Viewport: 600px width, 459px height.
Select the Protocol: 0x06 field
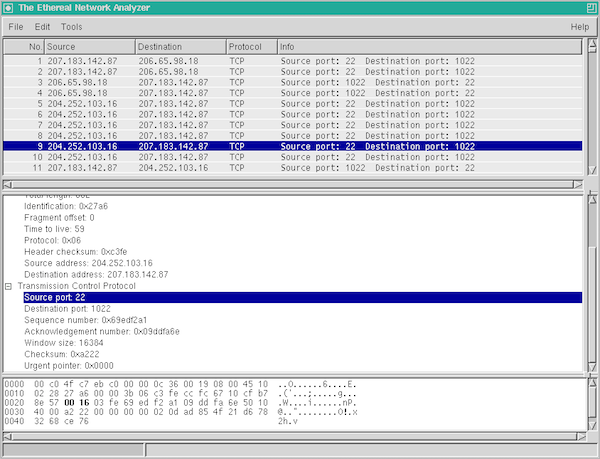52,241
